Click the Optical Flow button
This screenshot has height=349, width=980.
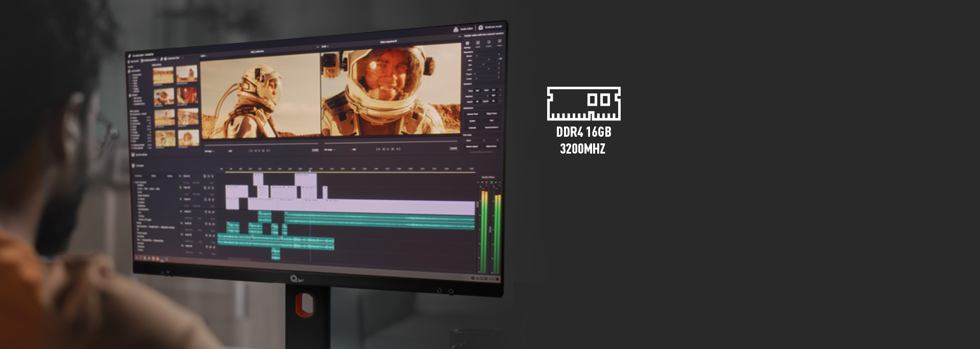492,146
